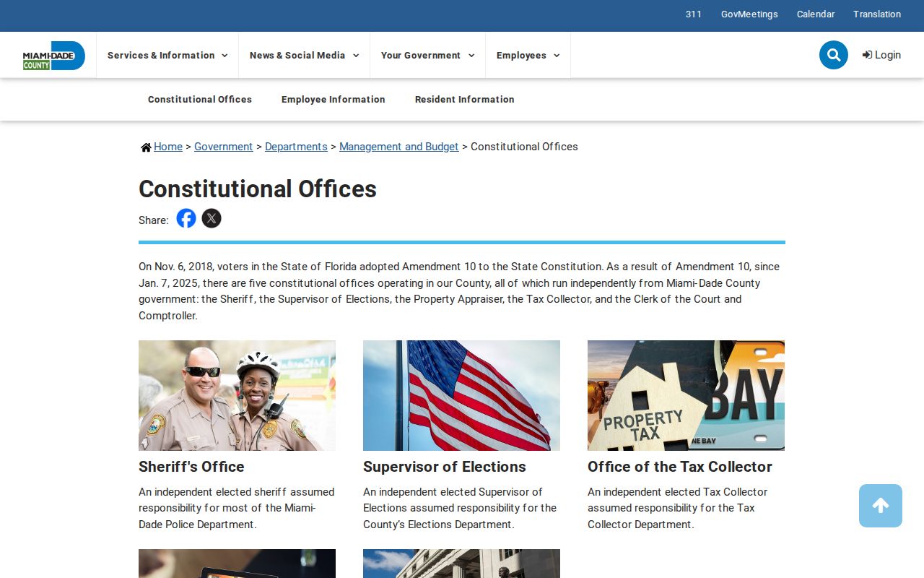The height and width of the screenshot is (578, 924).
Task: Open Supervisor of Elections flag image
Action: [461, 395]
